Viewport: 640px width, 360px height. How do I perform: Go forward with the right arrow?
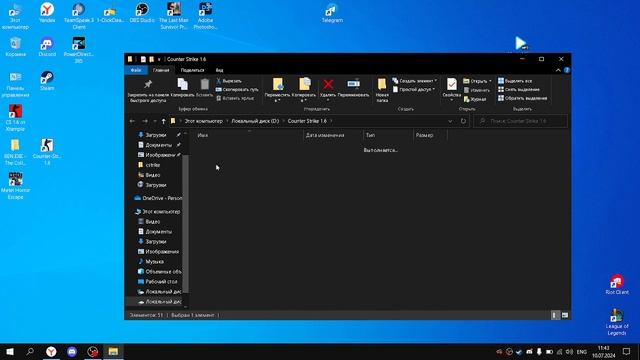145,121
